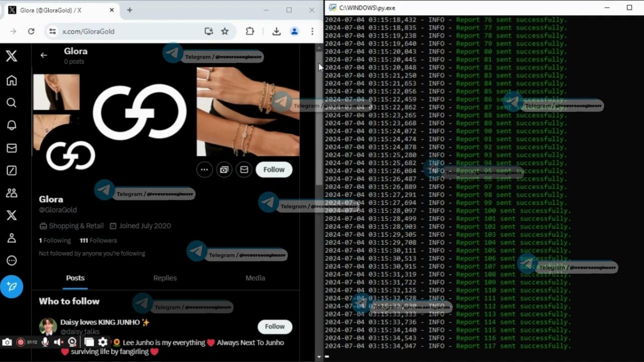Open the 111 Followers link
This screenshot has height=362, width=644.
click(98, 240)
